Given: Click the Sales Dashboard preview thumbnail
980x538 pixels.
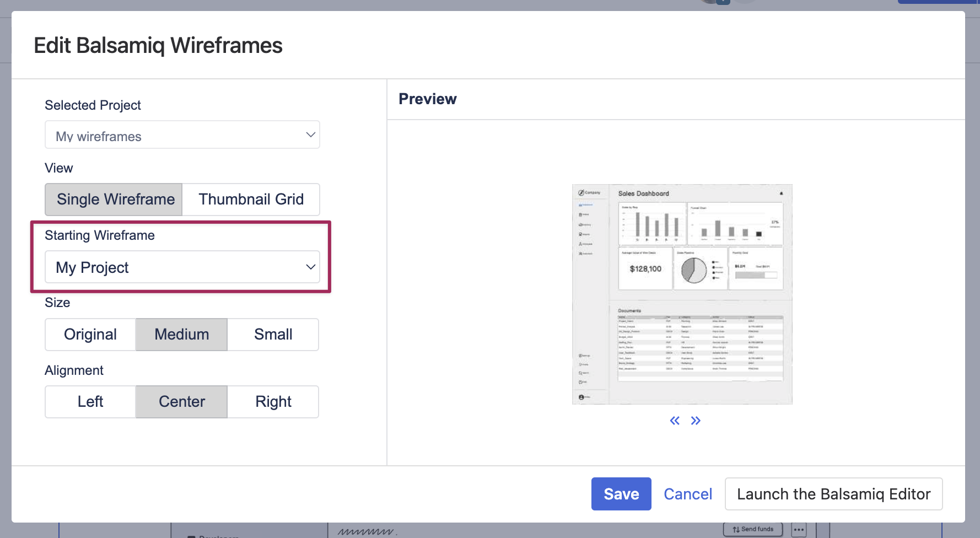Looking at the screenshot, I should tap(682, 294).
